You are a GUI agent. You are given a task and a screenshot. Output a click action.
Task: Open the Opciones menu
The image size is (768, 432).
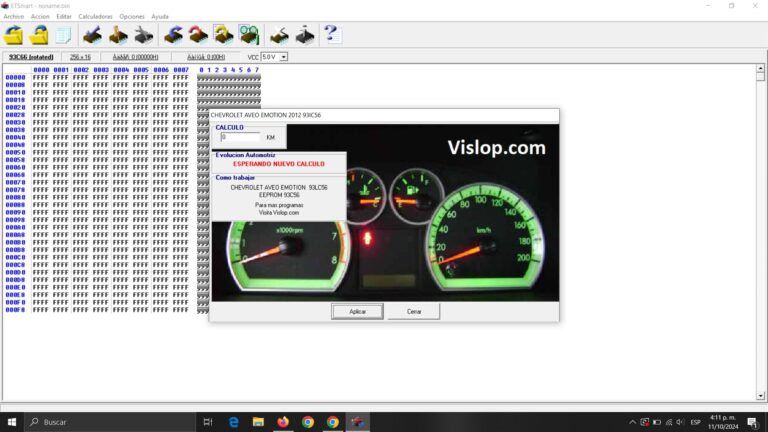[131, 17]
